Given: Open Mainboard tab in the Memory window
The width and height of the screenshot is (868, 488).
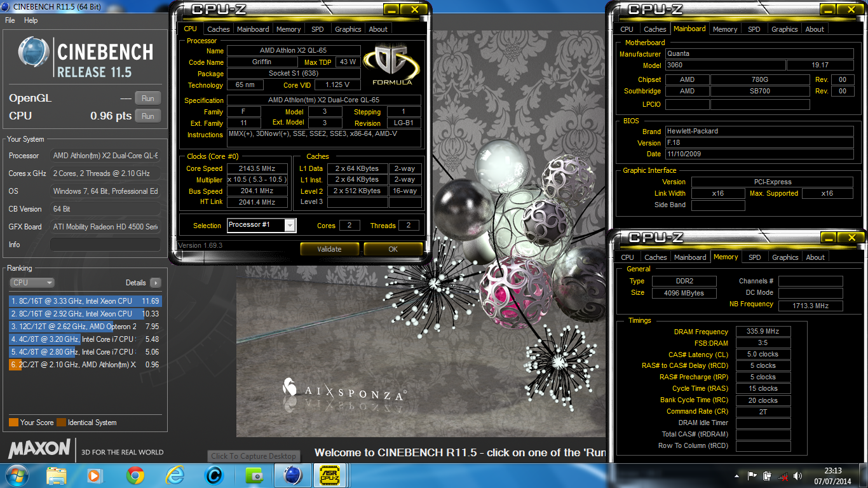Looking at the screenshot, I should pyautogui.click(x=690, y=257).
